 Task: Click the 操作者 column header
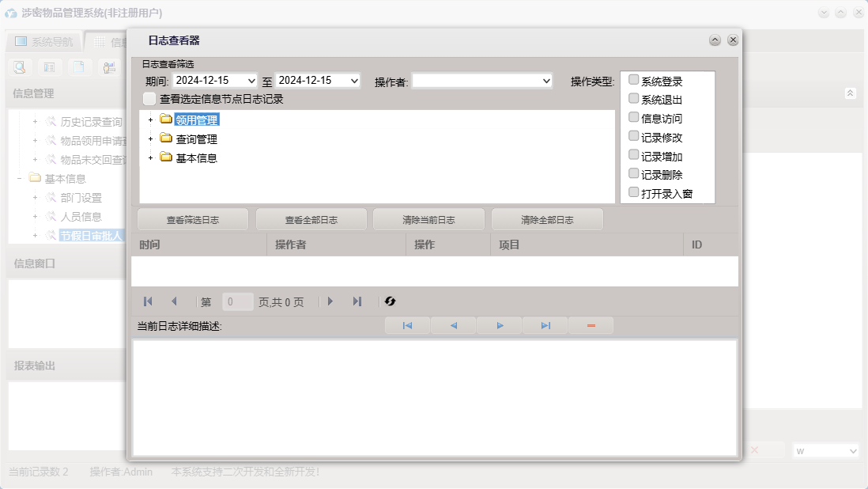(337, 244)
